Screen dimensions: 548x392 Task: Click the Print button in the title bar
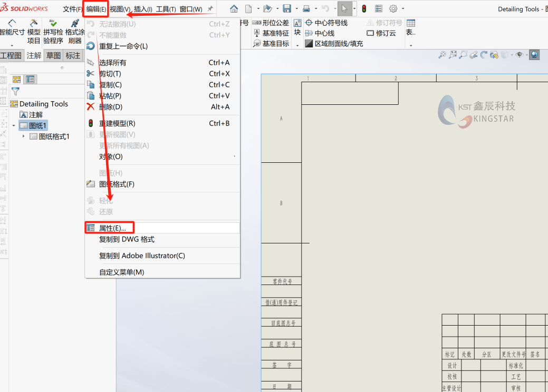tap(306, 8)
